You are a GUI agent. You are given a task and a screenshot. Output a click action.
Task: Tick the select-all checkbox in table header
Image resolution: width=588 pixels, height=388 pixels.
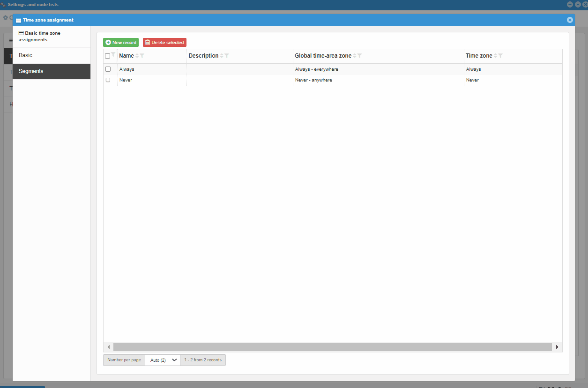tap(108, 56)
